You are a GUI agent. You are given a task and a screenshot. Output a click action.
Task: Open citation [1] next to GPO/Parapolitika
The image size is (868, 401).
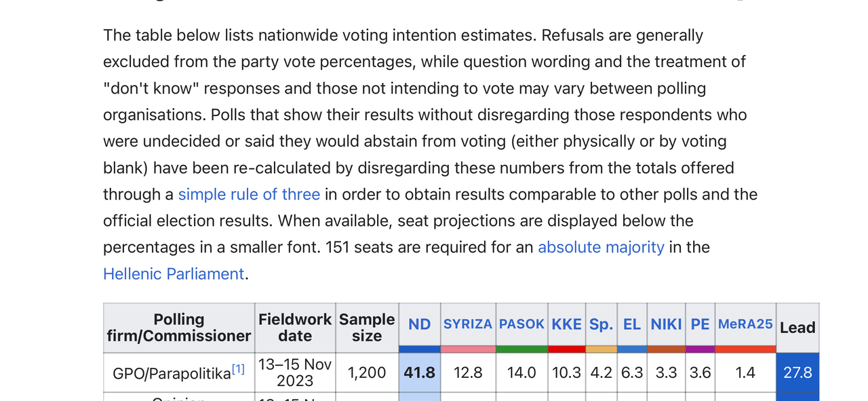point(238,369)
